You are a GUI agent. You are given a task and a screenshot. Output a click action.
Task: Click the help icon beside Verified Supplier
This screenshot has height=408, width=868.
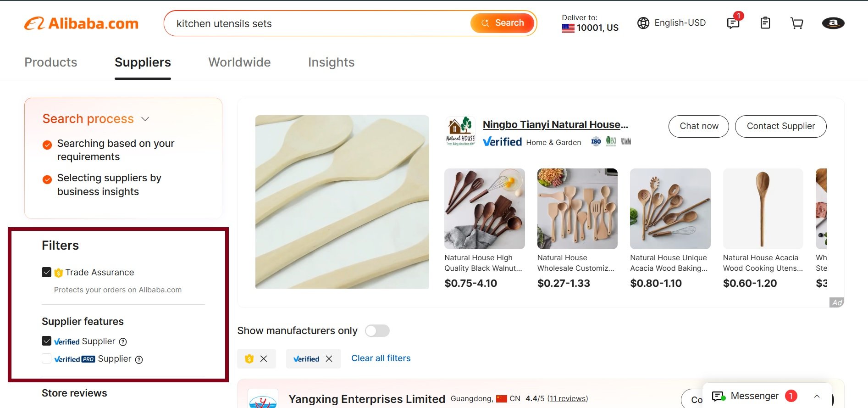pyautogui.click(x=123, y=342)
